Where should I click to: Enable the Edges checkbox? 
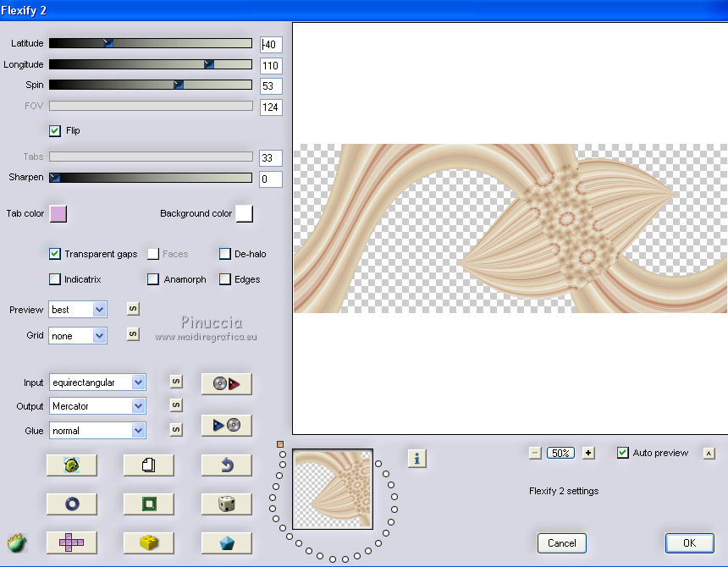[x=224, y=279]
